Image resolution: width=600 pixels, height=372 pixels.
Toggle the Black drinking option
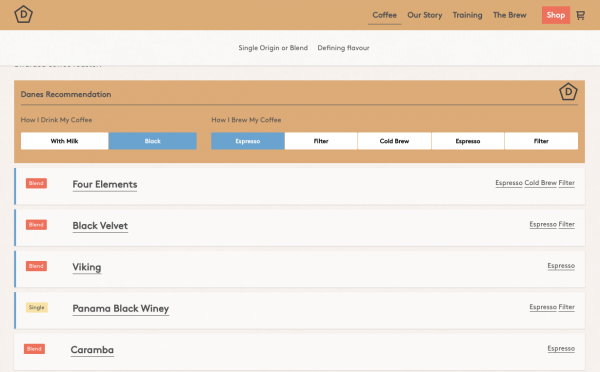coord(152,141)
